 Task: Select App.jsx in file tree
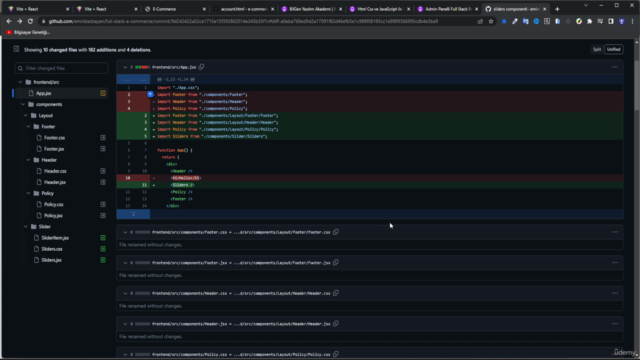(61, 93)
